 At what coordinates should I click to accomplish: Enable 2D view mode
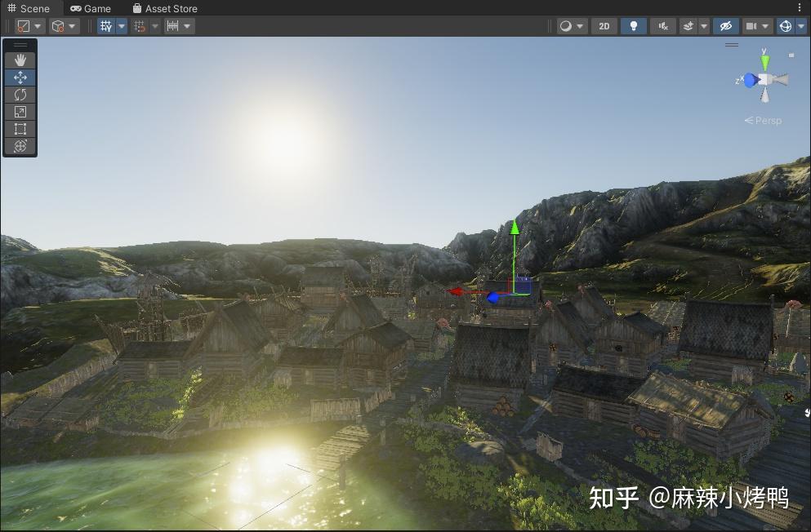(x=604, y=25)
